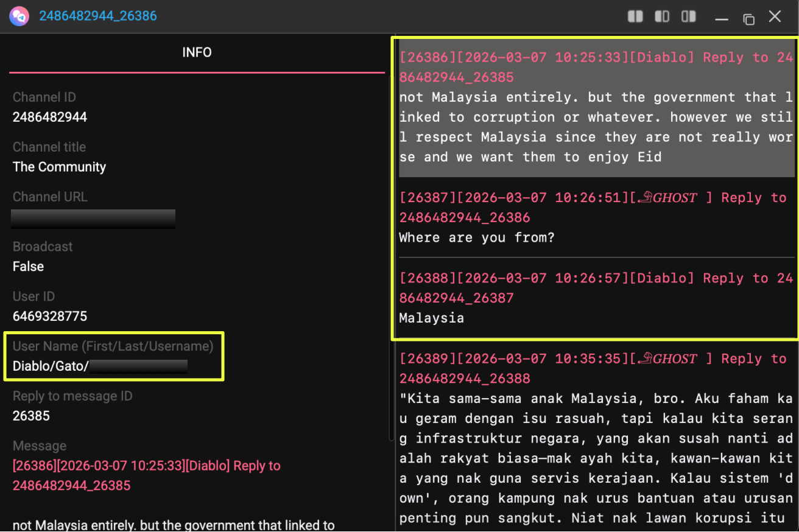Select message 26389 from GHOST

(596, 438)
